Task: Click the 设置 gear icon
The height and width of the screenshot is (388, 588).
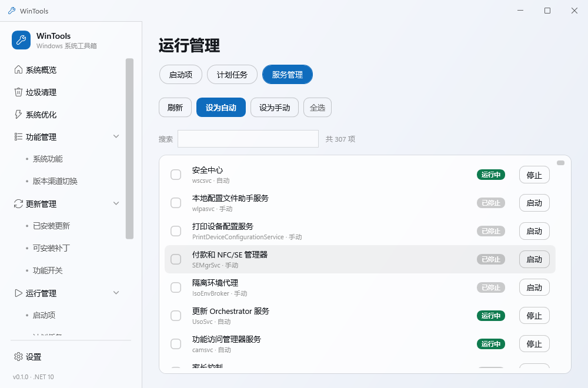Action: click(x=18, y=356)
